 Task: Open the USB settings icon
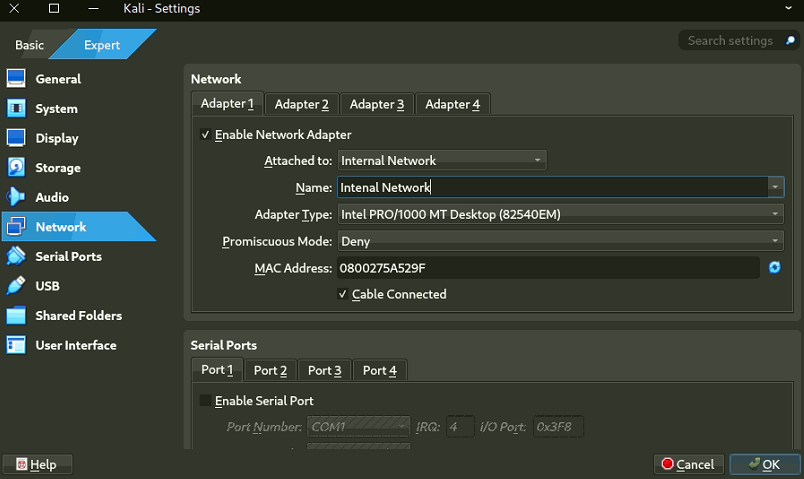(x=16, y=286)
